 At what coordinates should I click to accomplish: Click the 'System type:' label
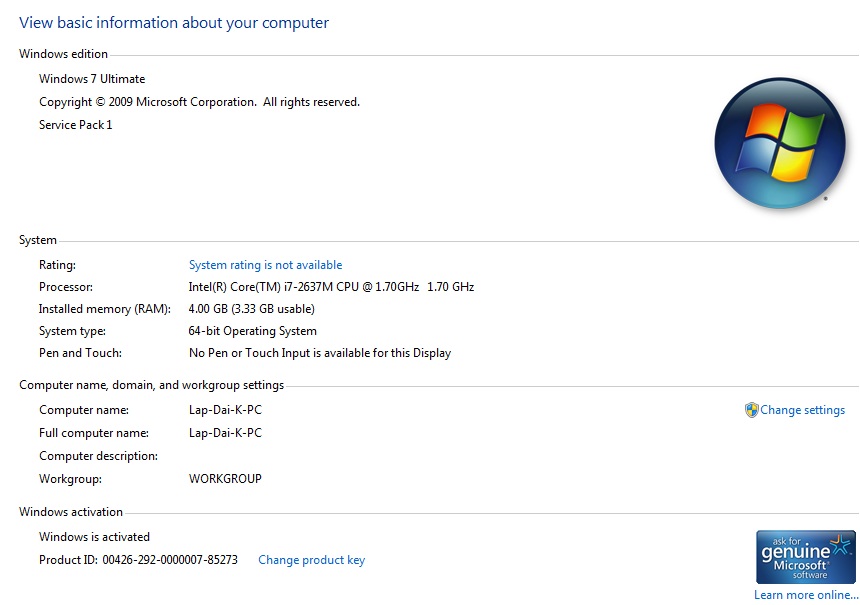tap(72, 331)
